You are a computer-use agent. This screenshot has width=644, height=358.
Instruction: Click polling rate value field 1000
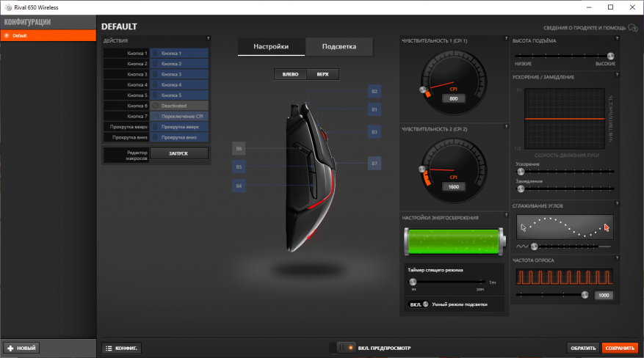tap(604, 295)
